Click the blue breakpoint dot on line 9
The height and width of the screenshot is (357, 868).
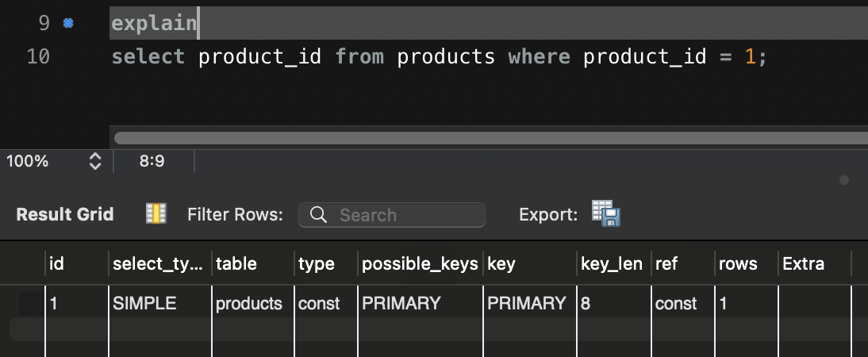(x=68, y=23)
